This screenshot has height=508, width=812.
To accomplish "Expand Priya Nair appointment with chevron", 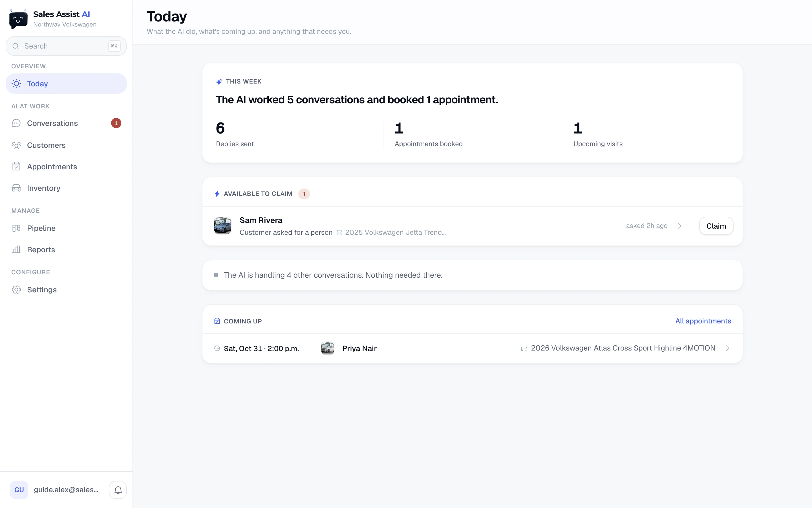I will click(727, 349).
